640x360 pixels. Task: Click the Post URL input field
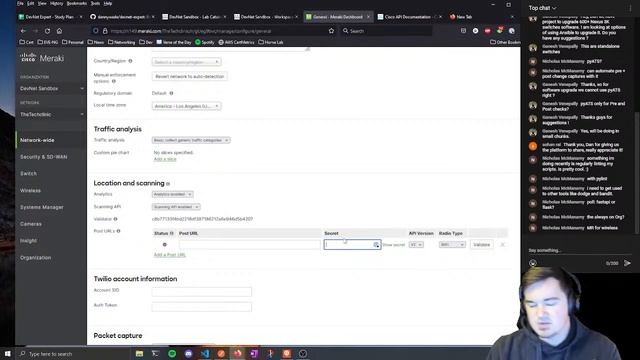(249, 244)
